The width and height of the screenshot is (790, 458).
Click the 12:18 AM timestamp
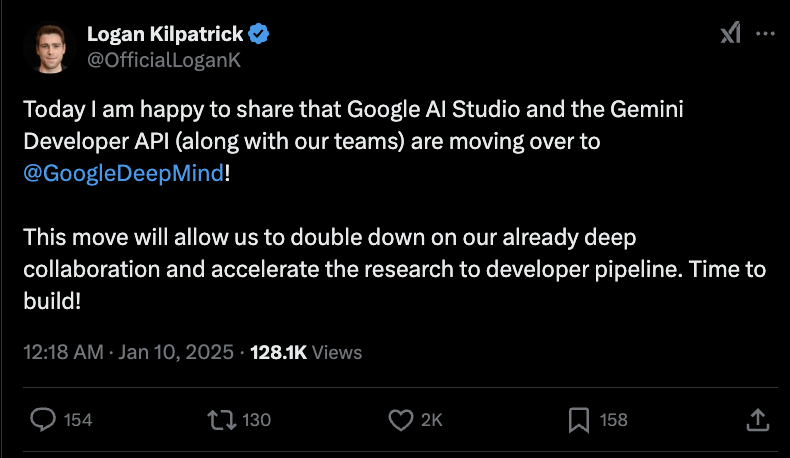coord(62,352)
